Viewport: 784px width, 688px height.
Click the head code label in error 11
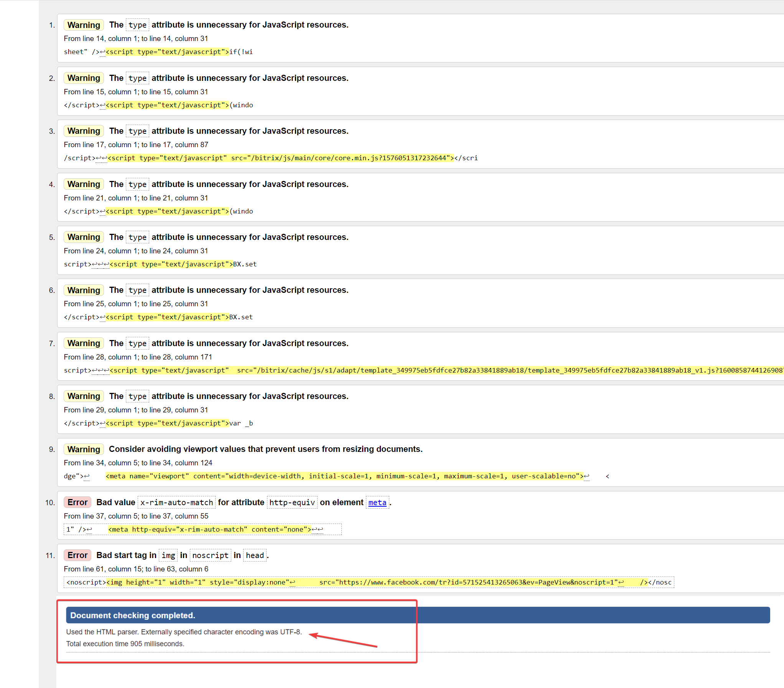coord(255,555)
